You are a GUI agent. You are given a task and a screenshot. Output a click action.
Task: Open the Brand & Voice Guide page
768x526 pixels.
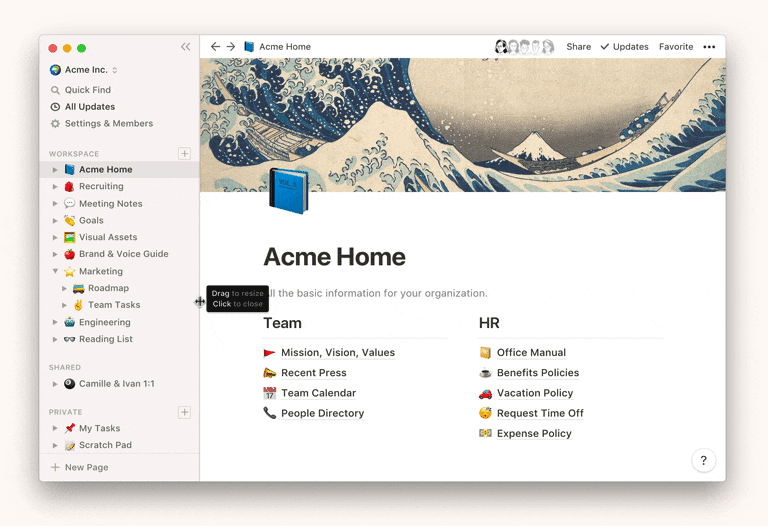[x=123, y=254]
